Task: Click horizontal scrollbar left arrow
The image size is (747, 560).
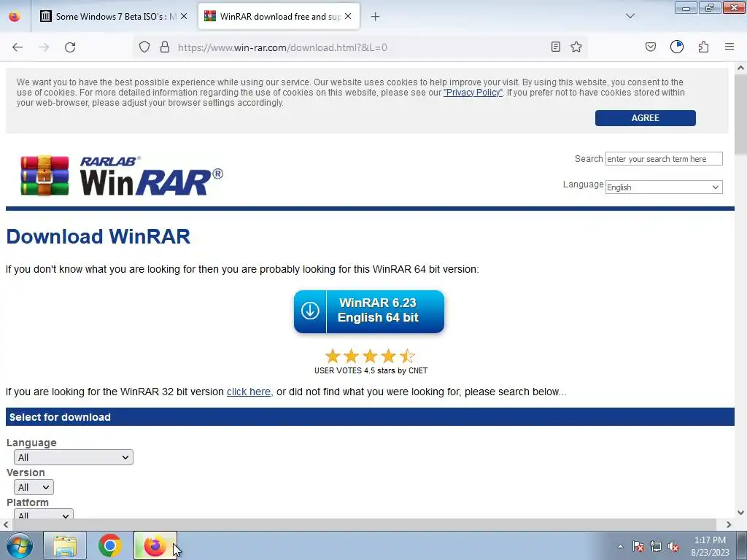Action: point(5,525)
